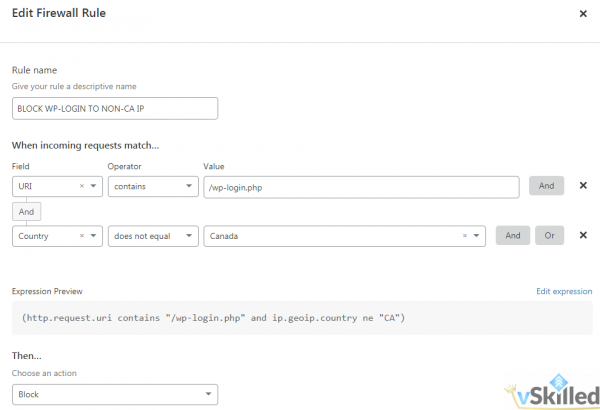
Task: Click 'Give your rule a descriptive name' text
Action: pyautogui.click(x=74, y=87)
